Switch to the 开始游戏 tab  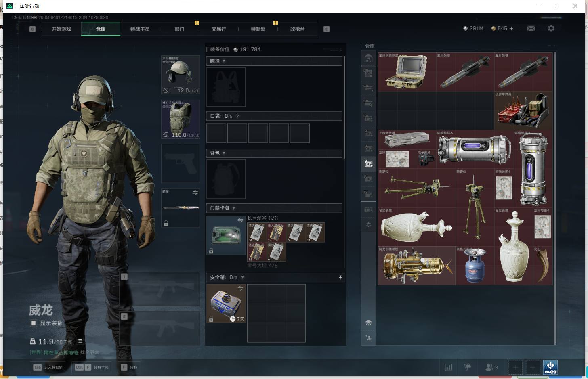click(x=61, y=29)
